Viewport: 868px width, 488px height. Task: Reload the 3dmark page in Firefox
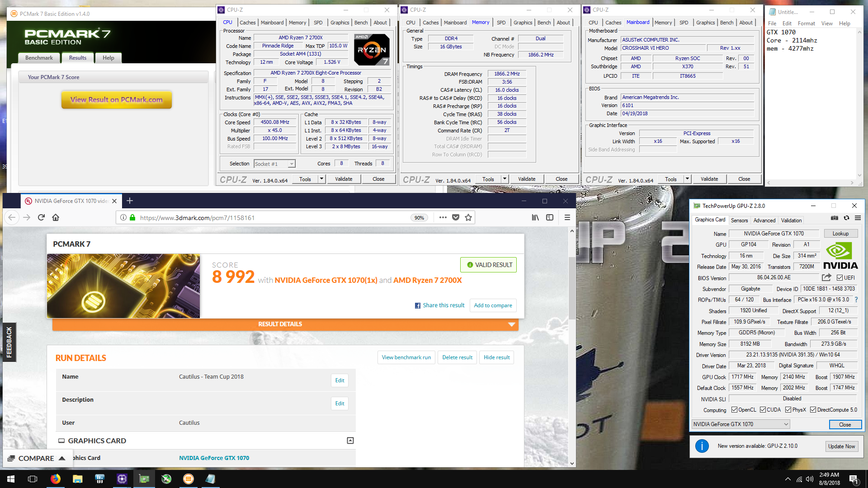click(41, 217)
